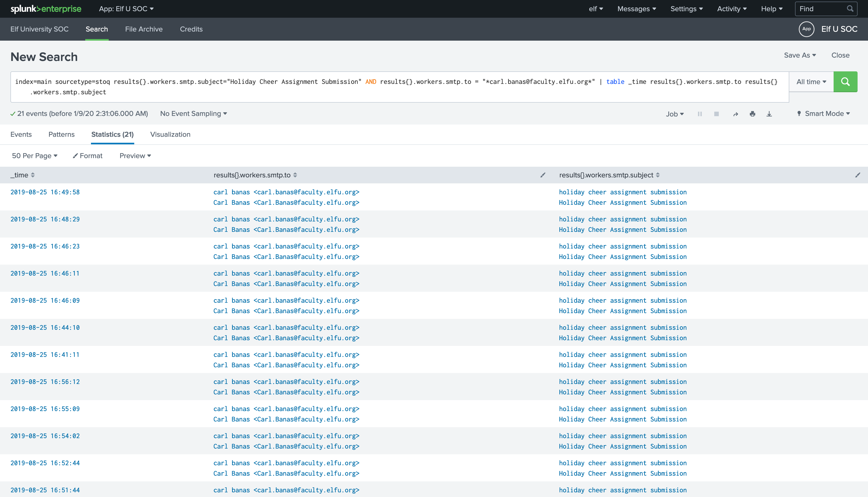The width and height of the screenshot is (868, 497).
Task: Switch to the Events tab
Action: 21,134
